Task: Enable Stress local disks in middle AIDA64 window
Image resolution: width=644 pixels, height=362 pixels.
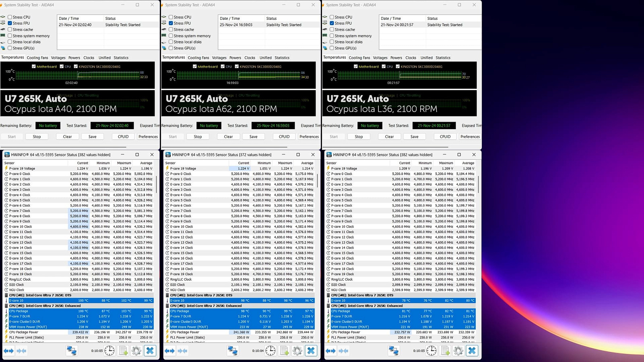Action: [x=171, y=42]
